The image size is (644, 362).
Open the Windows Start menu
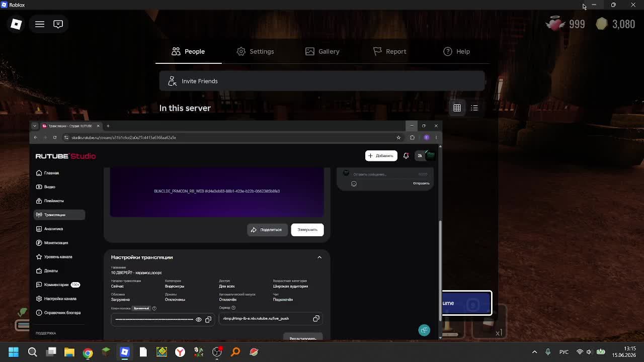point(14,352)
